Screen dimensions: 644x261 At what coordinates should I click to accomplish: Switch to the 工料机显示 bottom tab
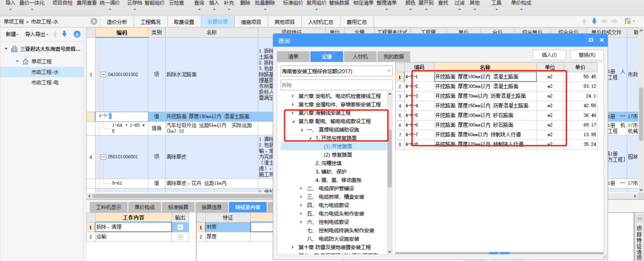[x=108, y=207]
